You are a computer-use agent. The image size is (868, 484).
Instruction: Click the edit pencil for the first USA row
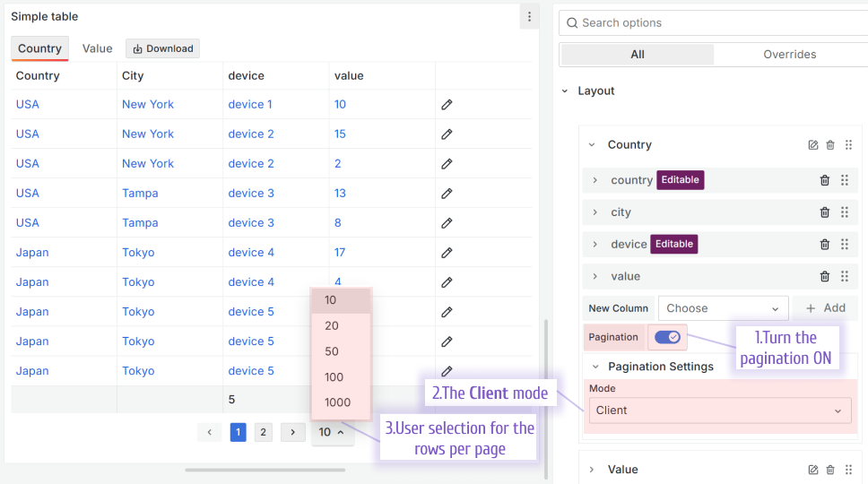tap(447, 105)
